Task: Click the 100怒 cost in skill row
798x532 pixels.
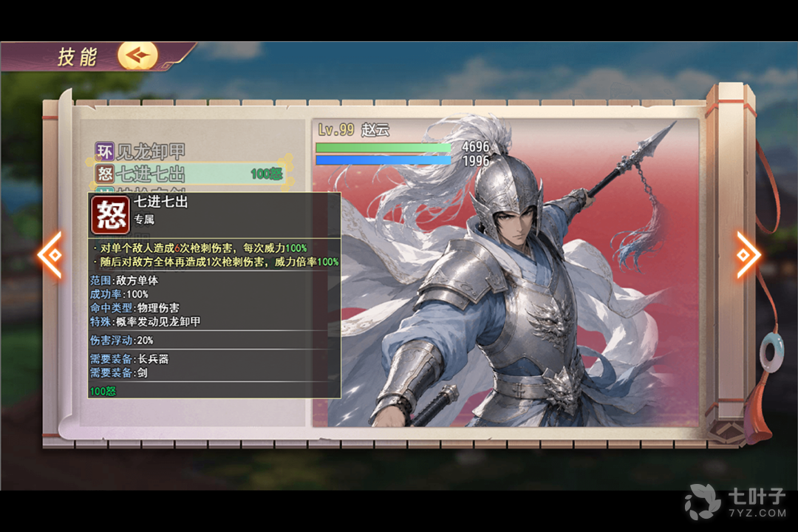Action: pos(266,174)
